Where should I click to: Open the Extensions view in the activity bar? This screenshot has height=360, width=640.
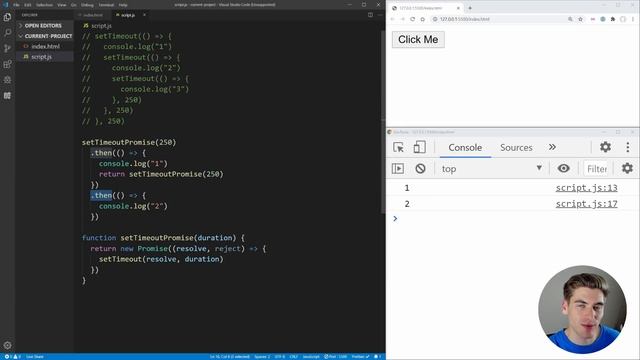pyautogui.click(x=7, y=64)
